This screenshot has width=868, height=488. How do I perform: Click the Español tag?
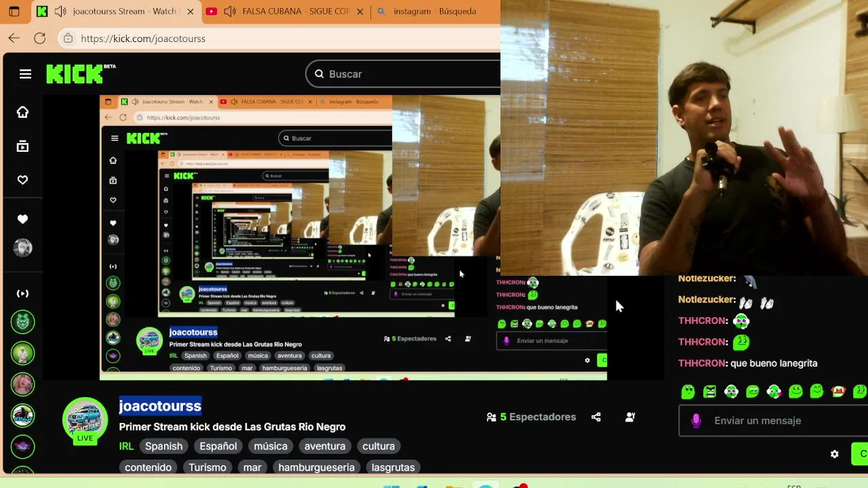pos(218,446)
